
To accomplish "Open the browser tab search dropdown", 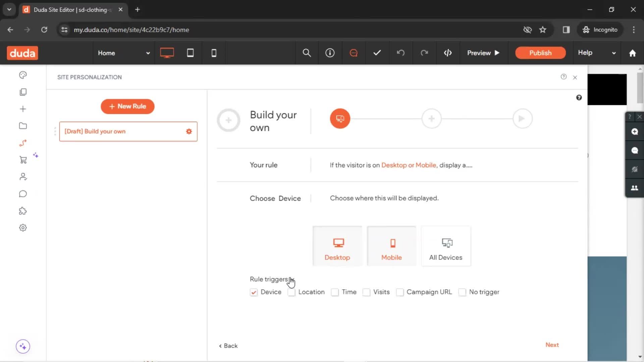I will tap(9, 9).
